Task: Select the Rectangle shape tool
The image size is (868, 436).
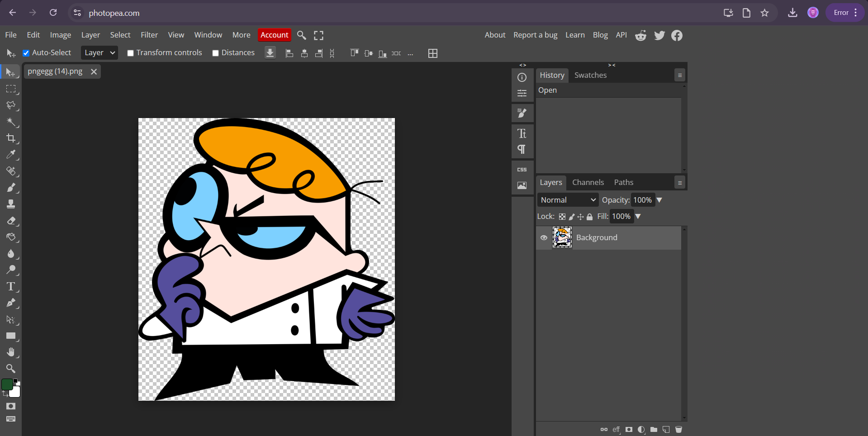Action: coord(11,336)
